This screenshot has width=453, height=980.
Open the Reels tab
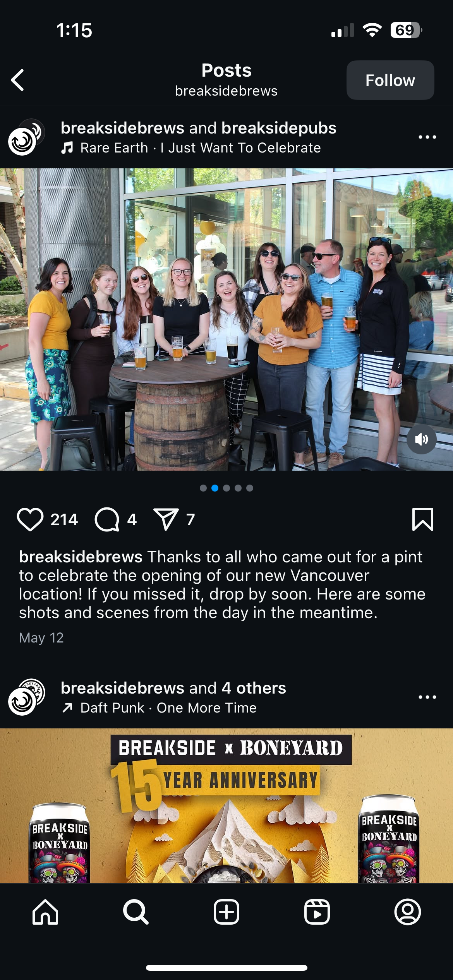point(317,911)
